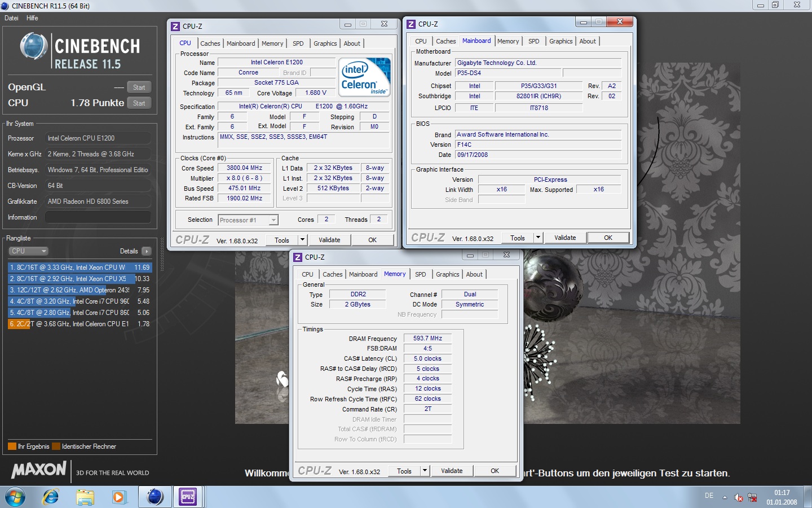Click Validate in CPU window

tap(329, 240)
